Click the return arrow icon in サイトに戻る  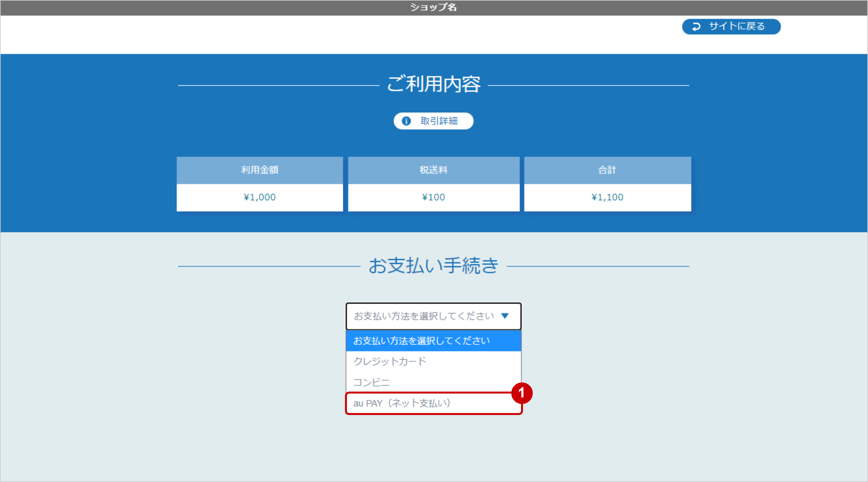[697, 27]
